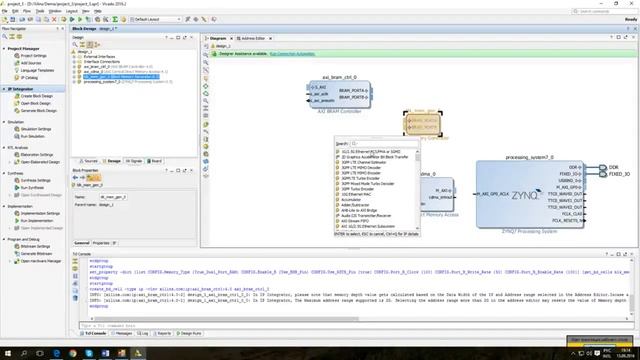The width and height of the screenshot is (640, 360).
Task: Click the Run Synthesis green arrow
Action: pos(17,188)
